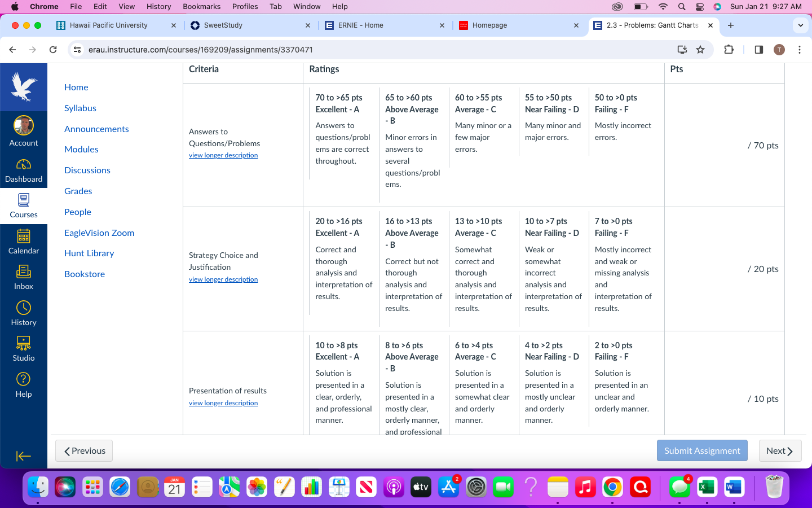Bookmark this page with star icon

point(700,50)
